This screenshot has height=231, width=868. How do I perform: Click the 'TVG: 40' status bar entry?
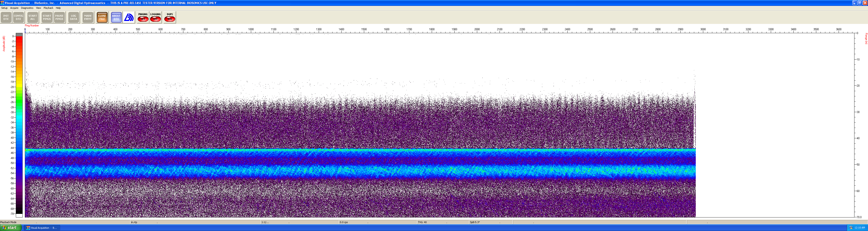(422, 222)
